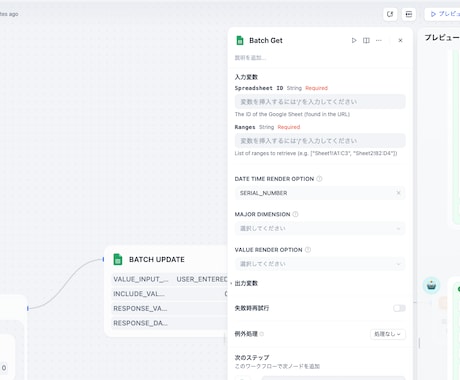Select the BATCH UPDATE node header
Screen dimensions: 460x380
coord(157,259)
